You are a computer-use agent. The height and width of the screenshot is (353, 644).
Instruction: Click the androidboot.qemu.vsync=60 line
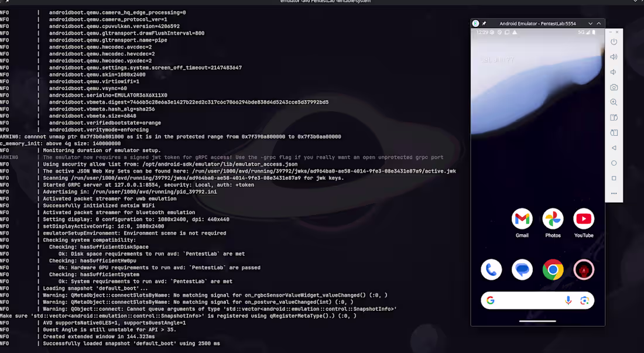88,88
